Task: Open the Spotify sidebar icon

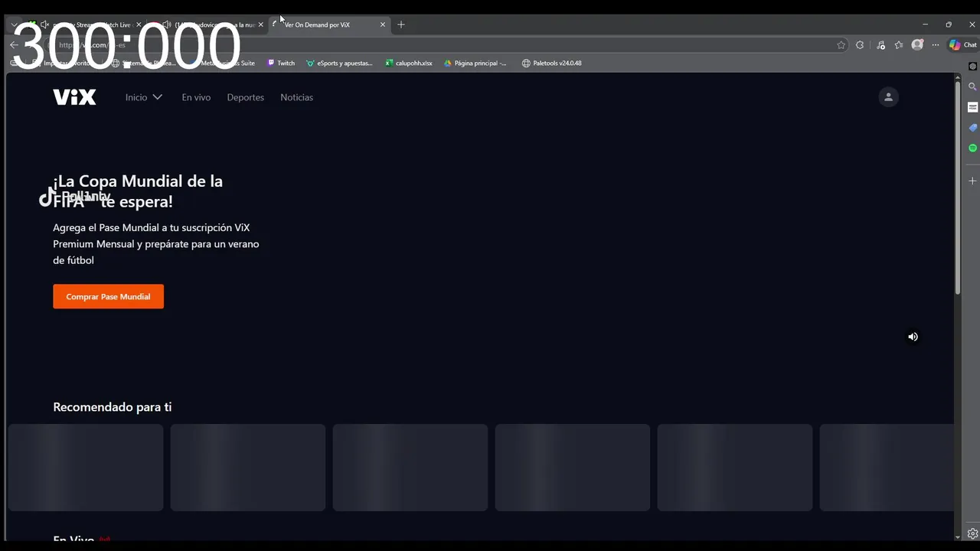Action: pos(972,148)
